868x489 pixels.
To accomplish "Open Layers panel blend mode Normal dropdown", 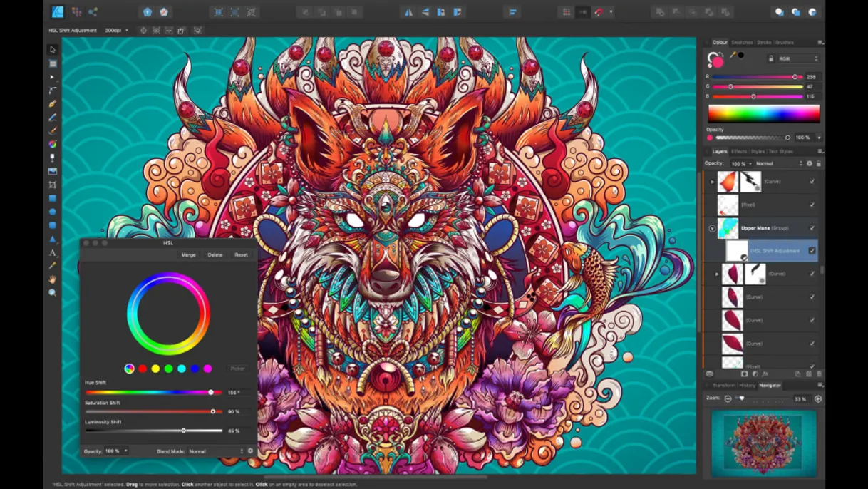I will 779,163.
